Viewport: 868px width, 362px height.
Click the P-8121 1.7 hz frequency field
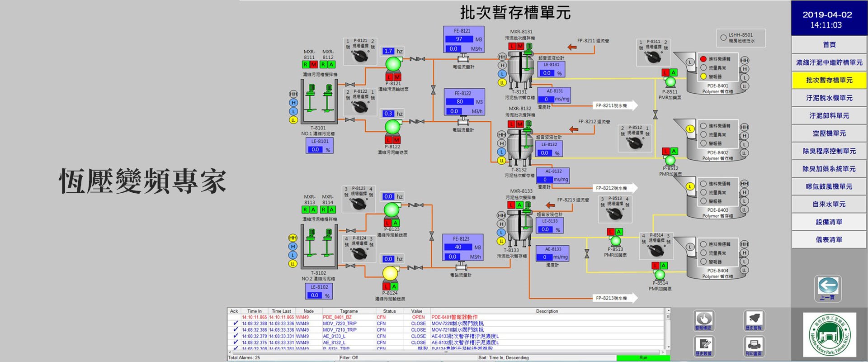pyautogui.click(x=388, y=51)
